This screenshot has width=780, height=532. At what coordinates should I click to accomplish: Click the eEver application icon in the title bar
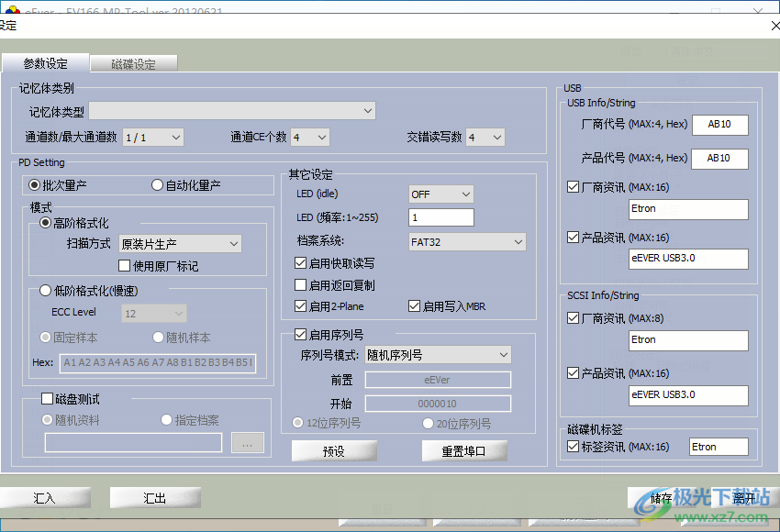(15, 6)
